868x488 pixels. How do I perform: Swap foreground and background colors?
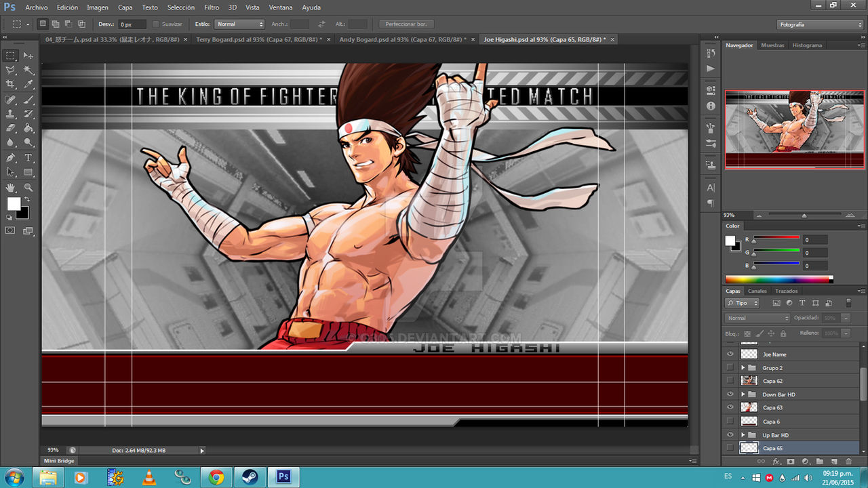[26, 200]
